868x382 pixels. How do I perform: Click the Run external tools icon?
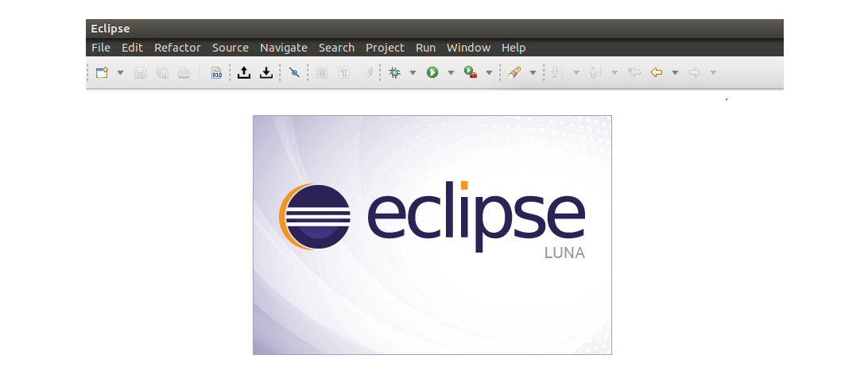[x=471, y=72]
